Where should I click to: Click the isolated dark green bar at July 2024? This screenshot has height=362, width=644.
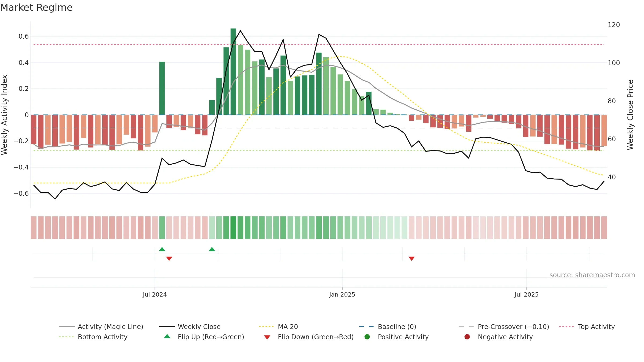[162, 88]
